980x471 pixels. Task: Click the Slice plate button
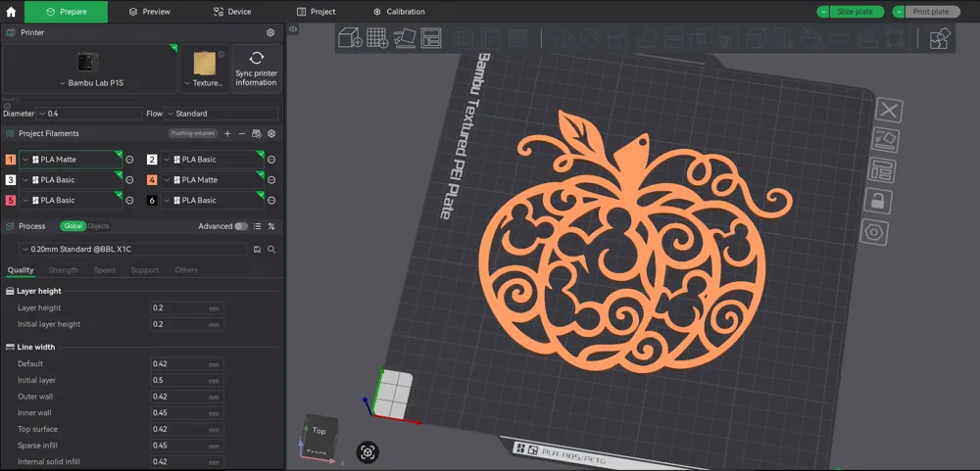857,12
